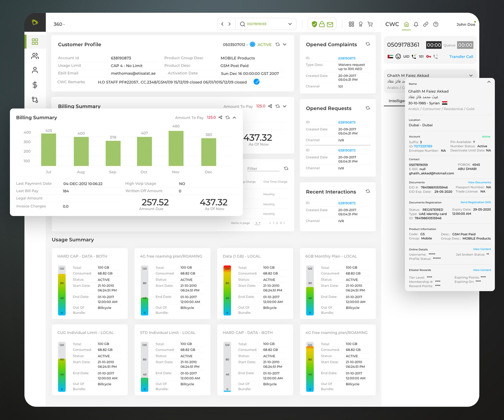Go to page 3 in pagination
This screenshot has width=504, height=420.
tap(281, 223)
